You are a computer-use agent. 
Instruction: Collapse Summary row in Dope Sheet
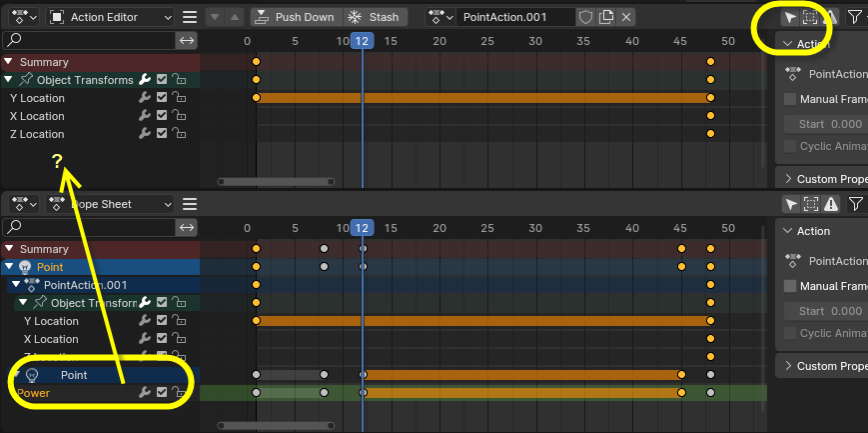8,249
